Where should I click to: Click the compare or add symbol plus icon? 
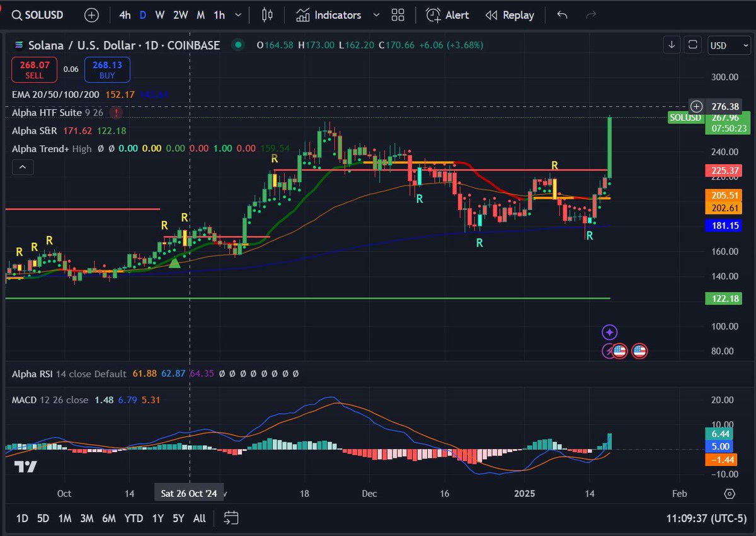point(91,15)
